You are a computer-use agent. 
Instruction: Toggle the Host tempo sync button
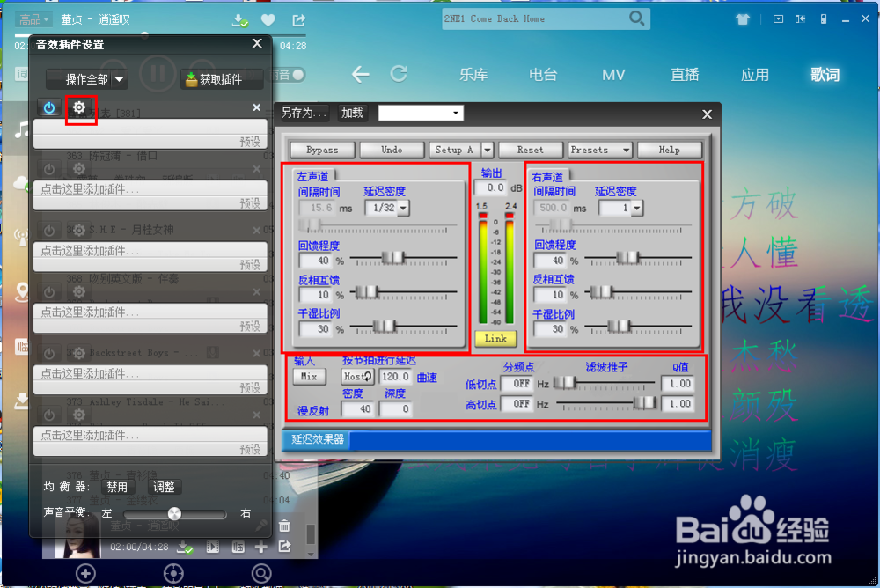[x=357, y=376]
